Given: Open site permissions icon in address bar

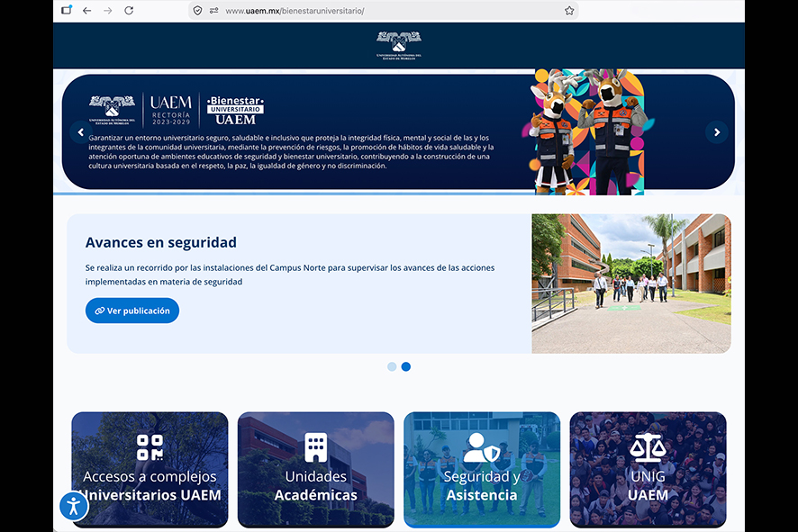Looking at the screenshot, I should point(214,11).
